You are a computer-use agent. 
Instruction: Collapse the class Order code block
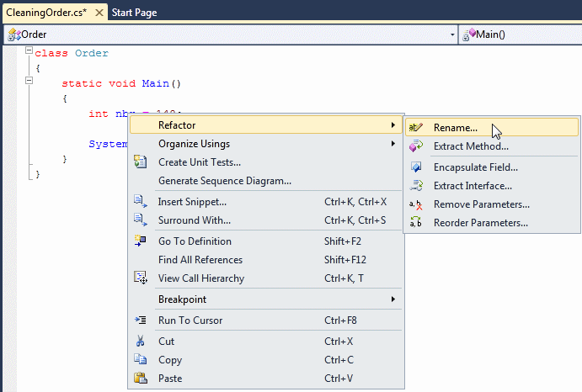[29, 50]
